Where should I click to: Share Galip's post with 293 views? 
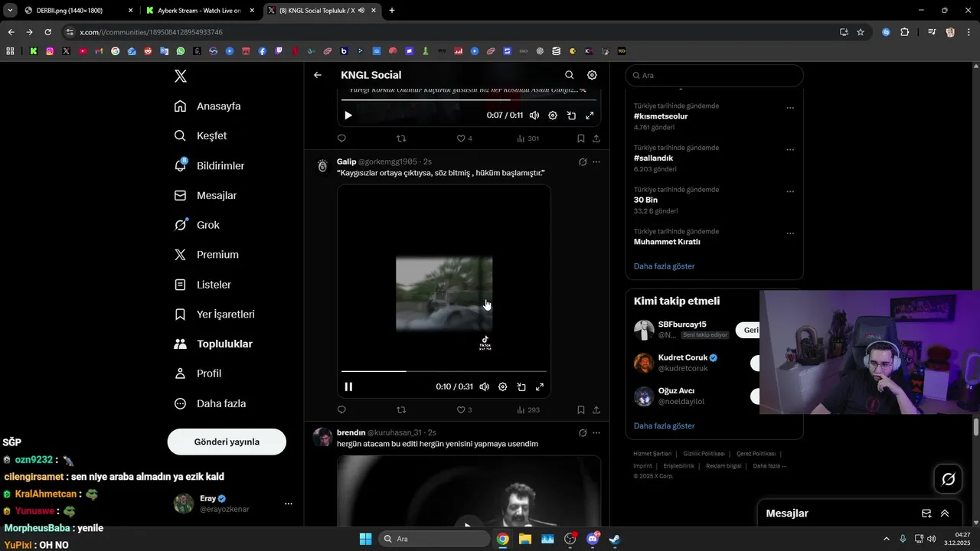tap(596, 410)
